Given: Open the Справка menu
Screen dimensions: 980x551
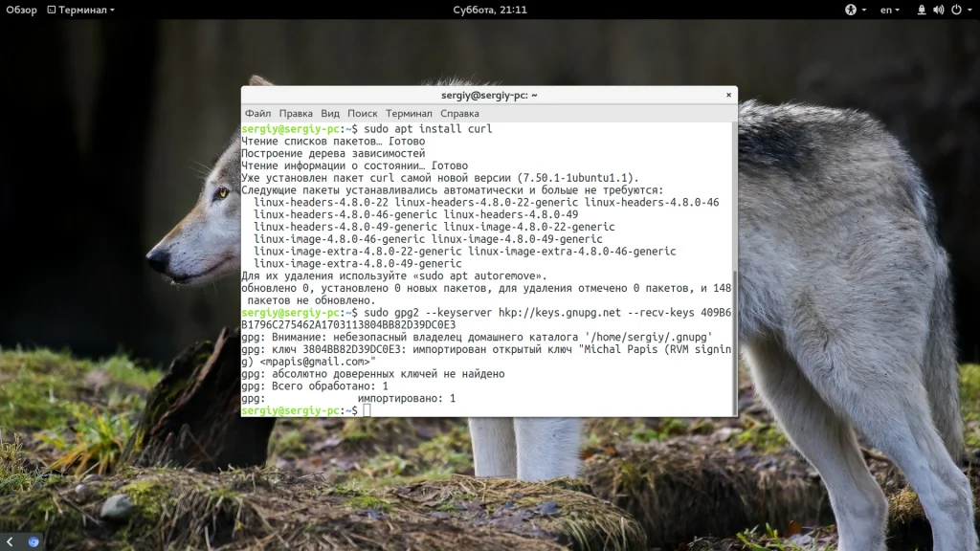Looking at the screenshot, I should 459,114.
